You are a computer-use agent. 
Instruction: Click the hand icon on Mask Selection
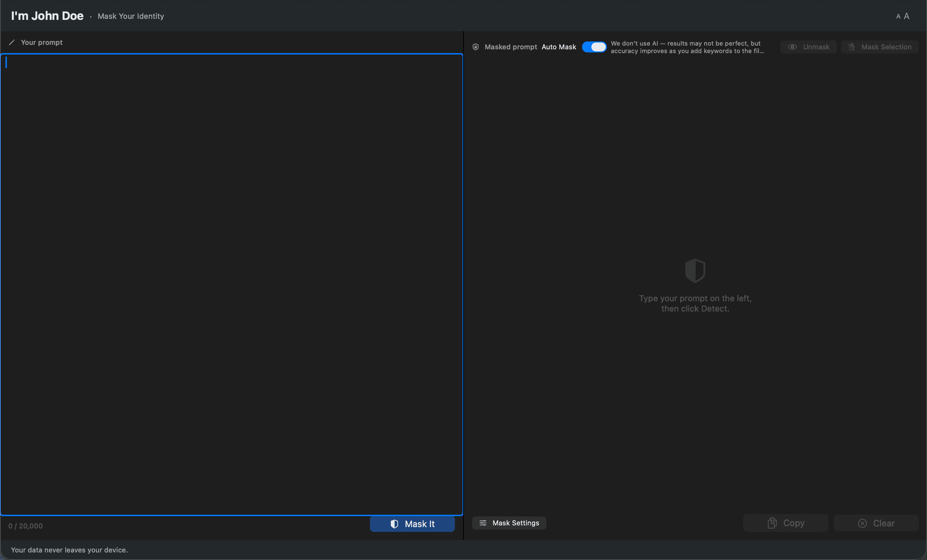pos(852,47)
